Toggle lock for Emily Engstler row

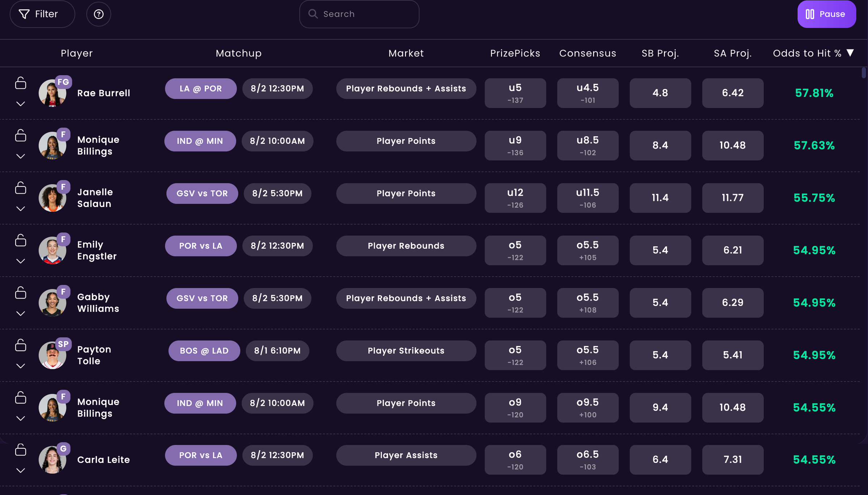coord(21,240)
